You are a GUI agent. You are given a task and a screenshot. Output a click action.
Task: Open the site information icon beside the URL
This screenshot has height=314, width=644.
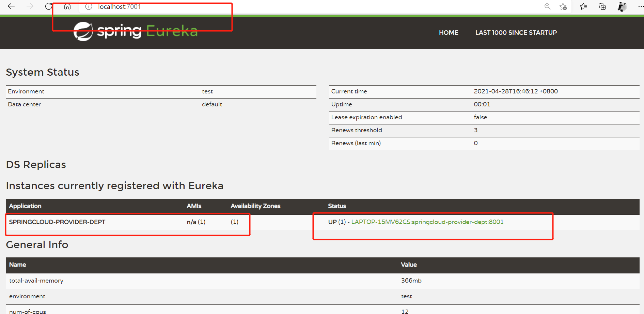[89, 6]
